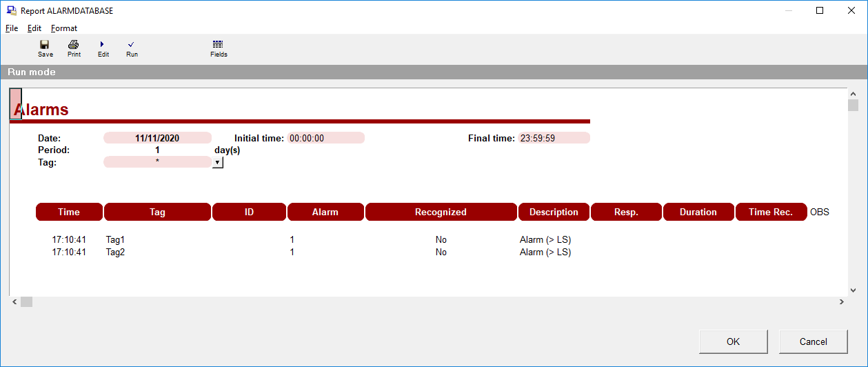Click the OK button
The image size is (868, 367).
[x=734, y=341]
